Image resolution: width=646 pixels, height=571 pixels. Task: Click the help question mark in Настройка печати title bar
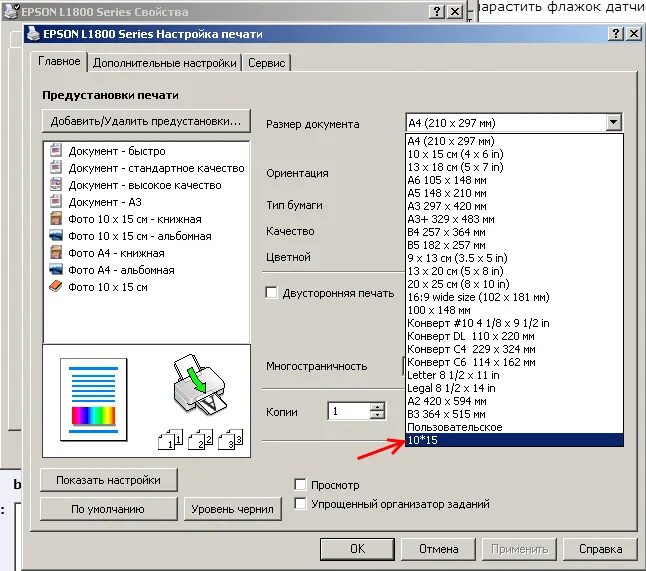pyautogui.click(x=615, y=33)
